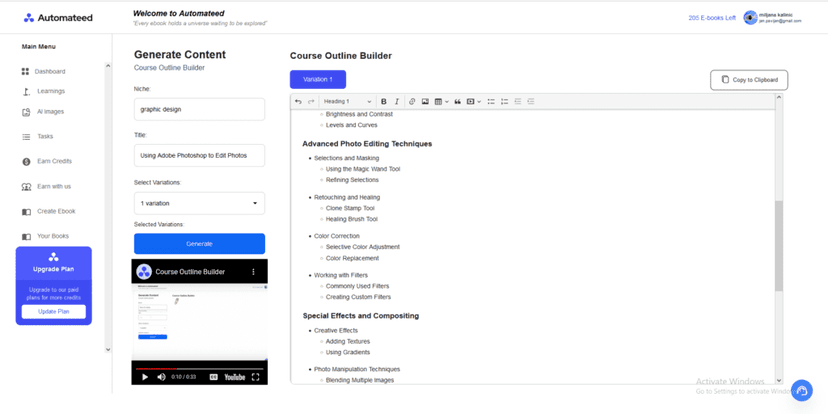Click the video channel logo

[x=144, y=272]
